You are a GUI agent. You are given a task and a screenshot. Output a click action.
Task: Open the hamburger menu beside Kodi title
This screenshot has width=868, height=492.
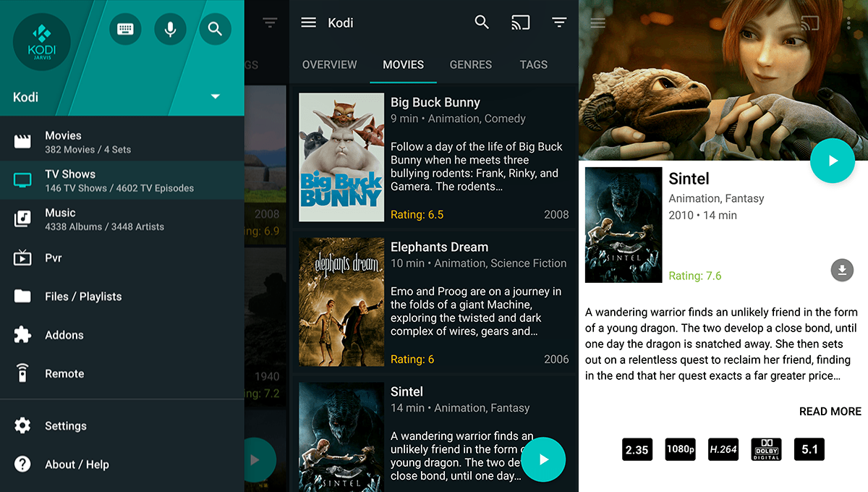point(309,22)
